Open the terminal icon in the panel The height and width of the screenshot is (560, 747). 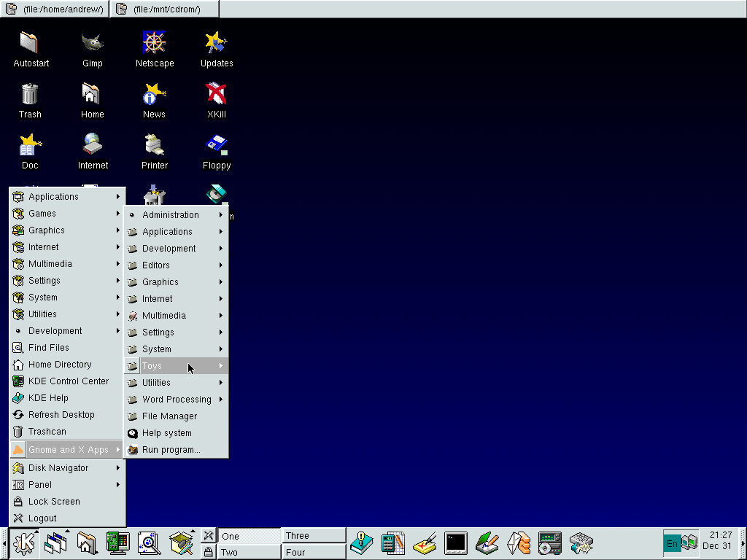coord(455,543)
